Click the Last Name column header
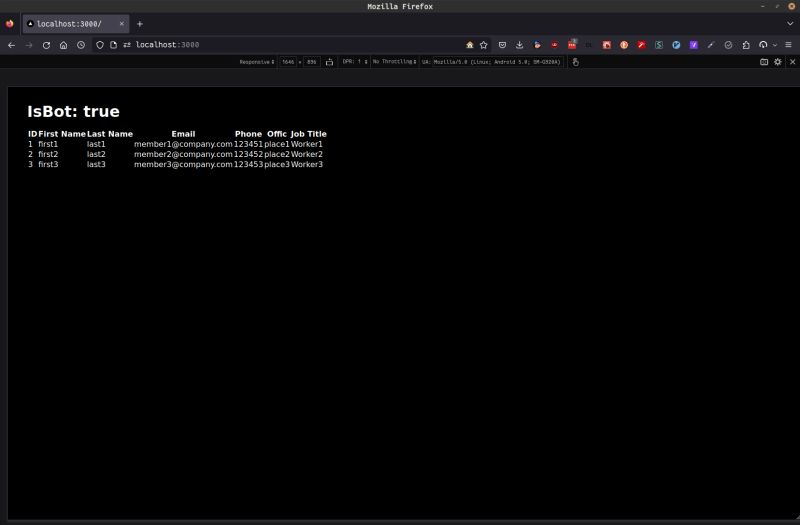 110,134
